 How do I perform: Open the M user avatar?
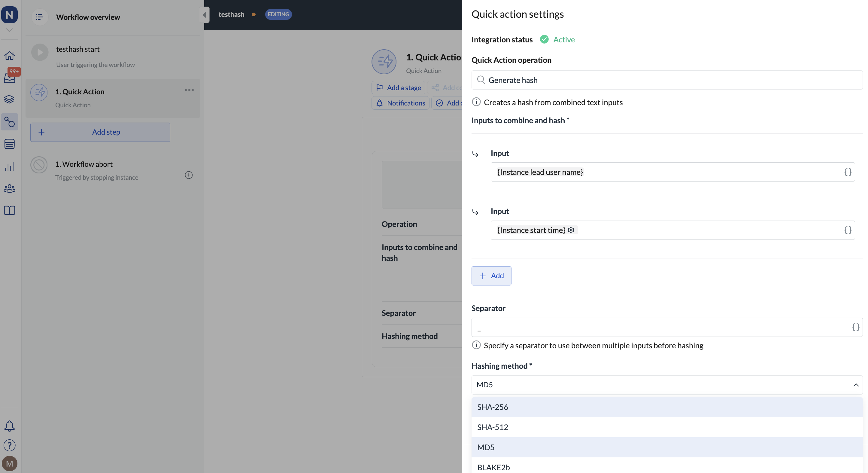[x=9, y=464]
